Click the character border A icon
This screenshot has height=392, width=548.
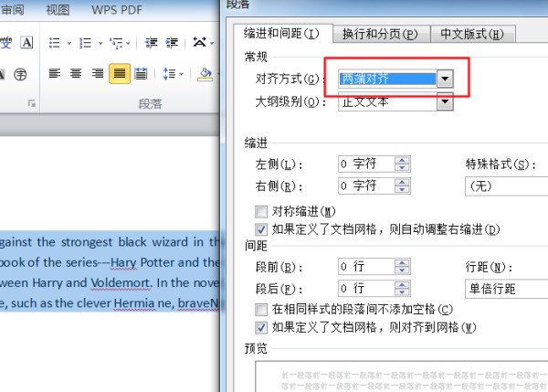click(x=26, y=43)
